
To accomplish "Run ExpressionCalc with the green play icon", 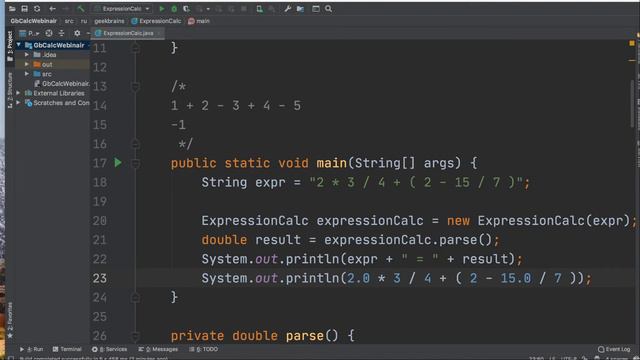I will [162, 9].
